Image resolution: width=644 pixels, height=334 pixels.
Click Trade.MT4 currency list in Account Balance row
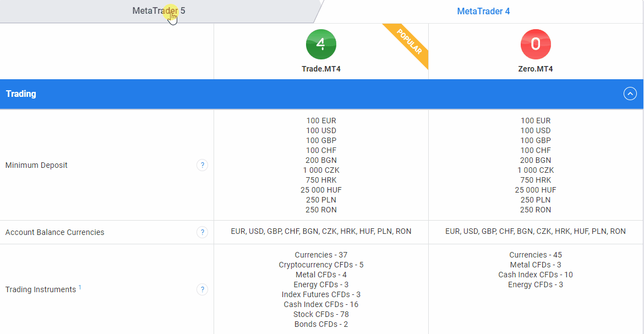(321, 231)
